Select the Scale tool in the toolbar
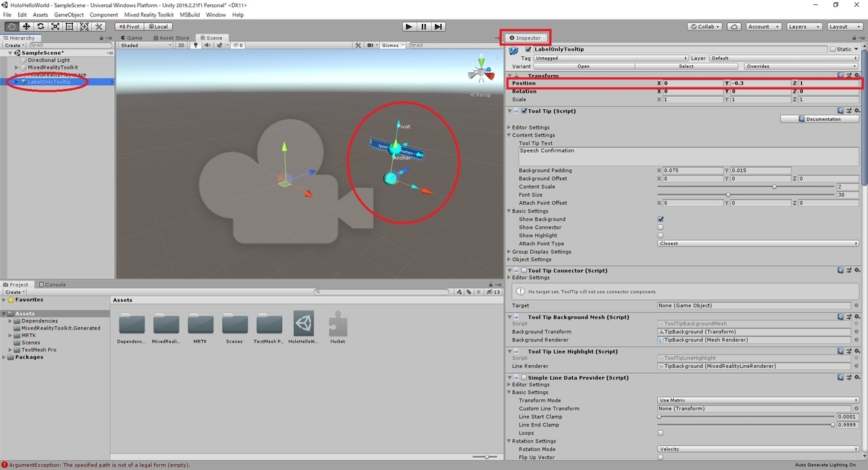 tap(55, 26)
